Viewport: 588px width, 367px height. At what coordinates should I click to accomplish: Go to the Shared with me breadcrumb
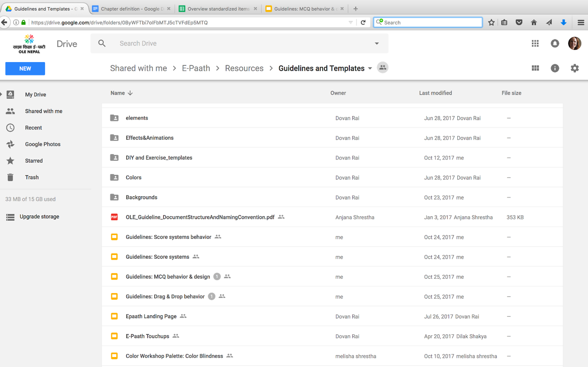point(139,68)
